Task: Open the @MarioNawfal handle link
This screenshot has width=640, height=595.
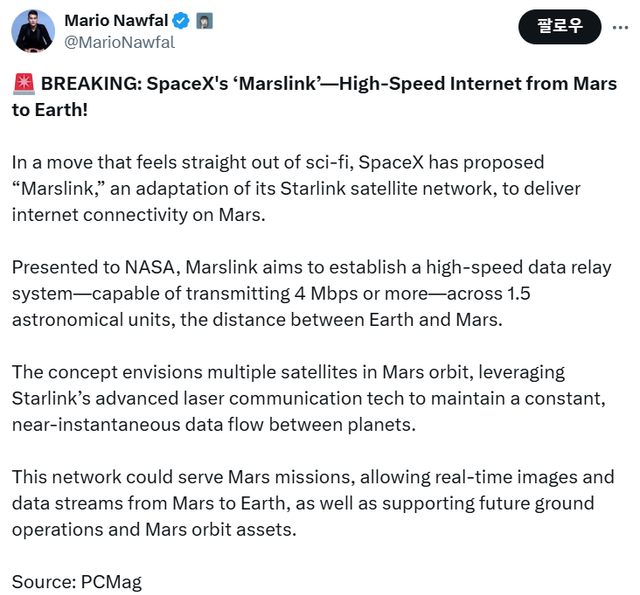Action: click(119, 42)
